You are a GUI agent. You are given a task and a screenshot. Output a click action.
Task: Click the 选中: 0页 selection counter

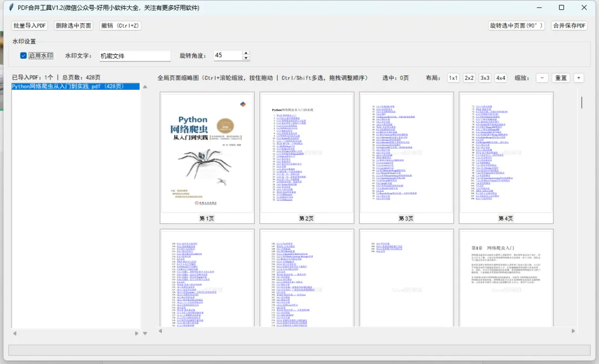click(x=396, y=78)
